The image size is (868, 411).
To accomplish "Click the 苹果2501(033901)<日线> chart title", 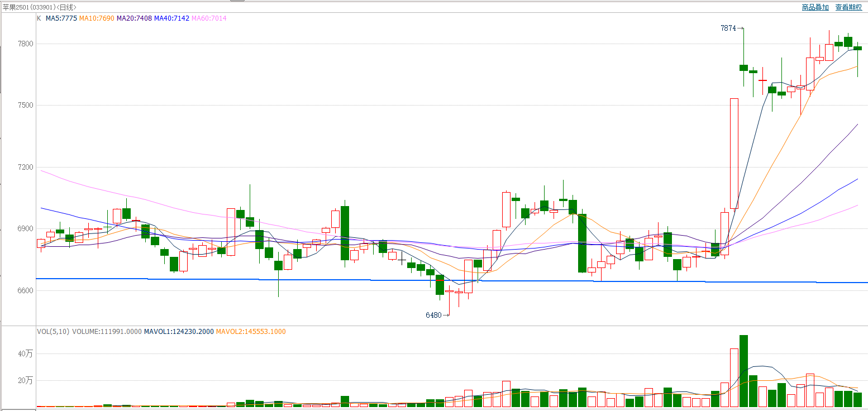I will pos(40,7).
